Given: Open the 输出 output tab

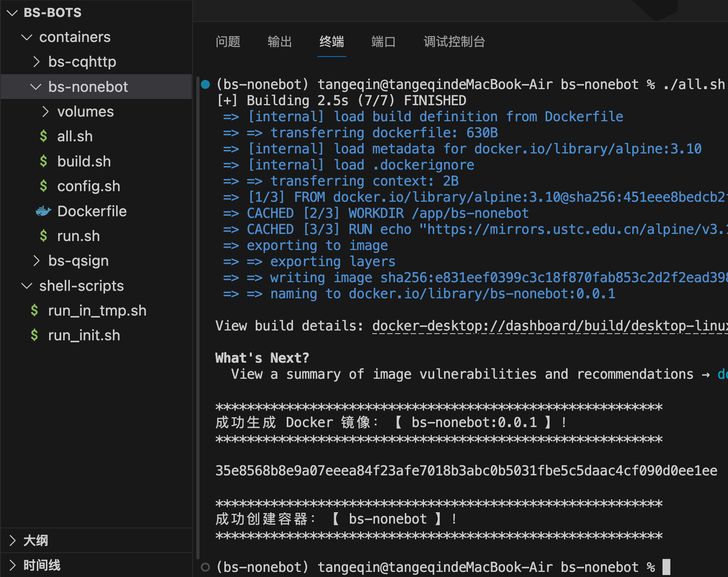Looking at the screenshot, I should (280, 42).
